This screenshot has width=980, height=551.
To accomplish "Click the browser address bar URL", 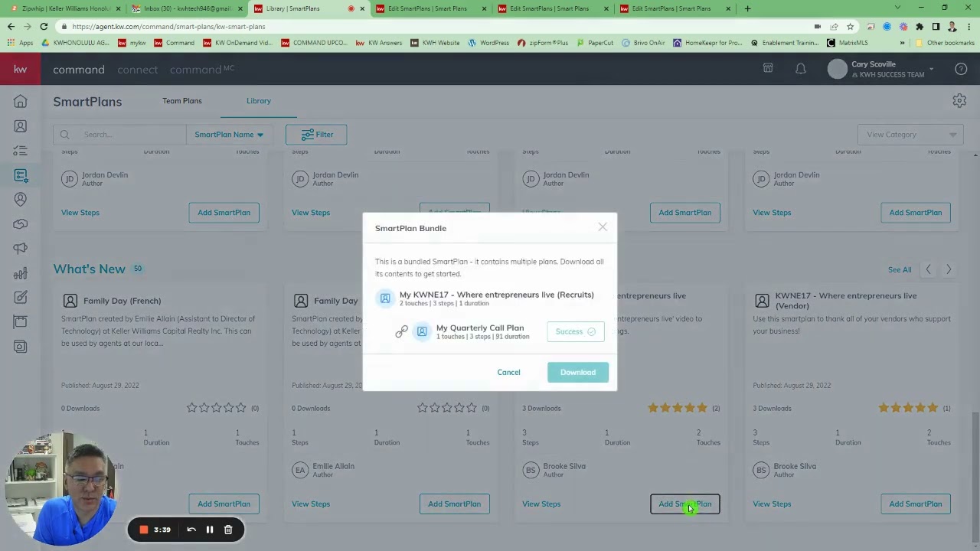I will click(168, 27).
